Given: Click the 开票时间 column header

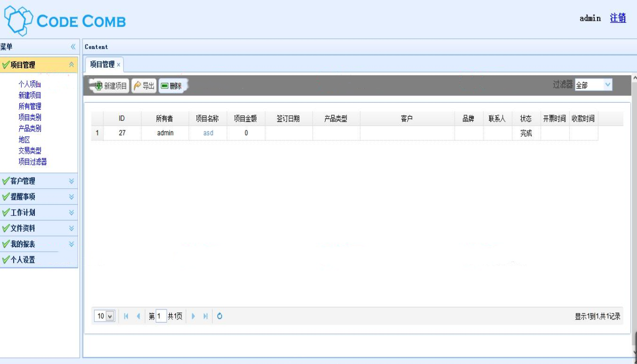Looking at the screenshot, I should [555, 119].
